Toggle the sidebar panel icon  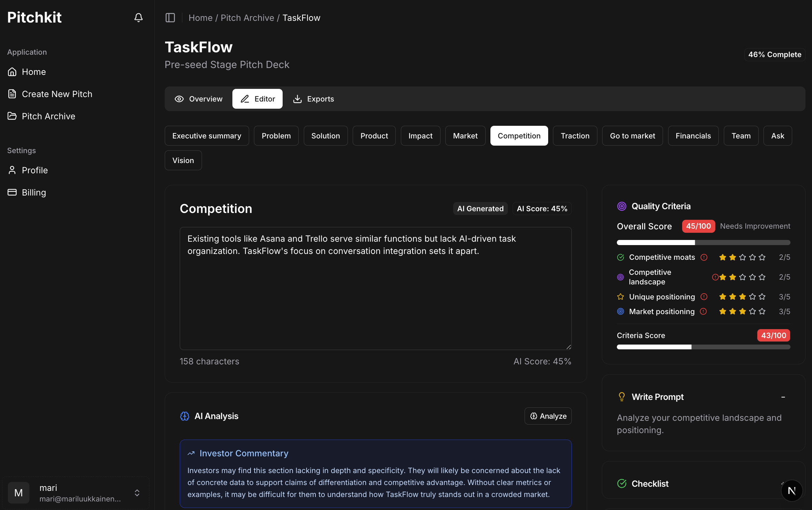click(170, 17)
